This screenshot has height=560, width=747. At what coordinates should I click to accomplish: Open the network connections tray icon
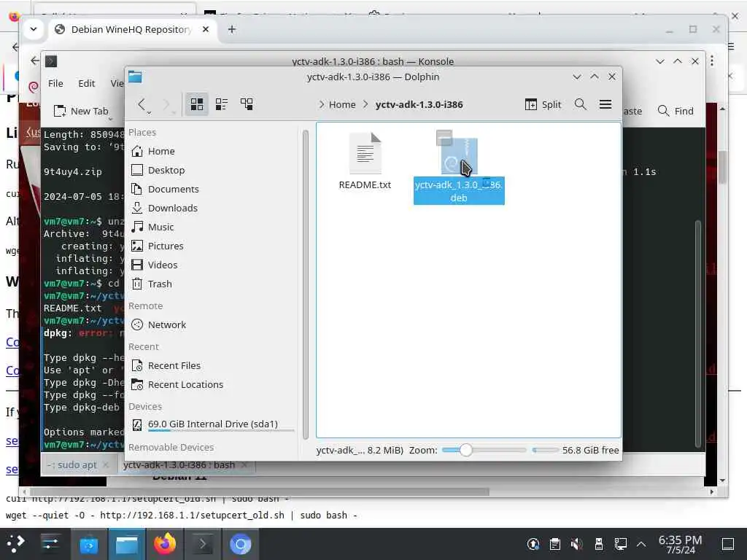coord(621,544)
